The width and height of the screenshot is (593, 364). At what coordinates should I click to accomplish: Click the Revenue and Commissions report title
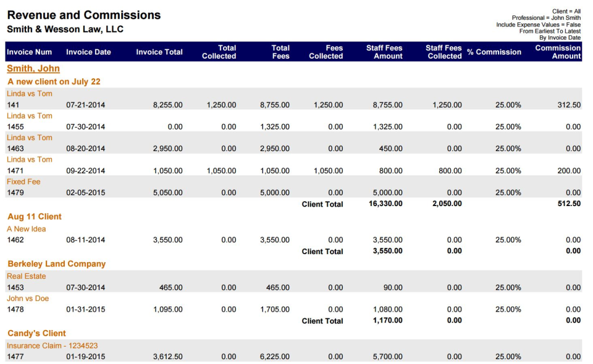pos(83,14)
